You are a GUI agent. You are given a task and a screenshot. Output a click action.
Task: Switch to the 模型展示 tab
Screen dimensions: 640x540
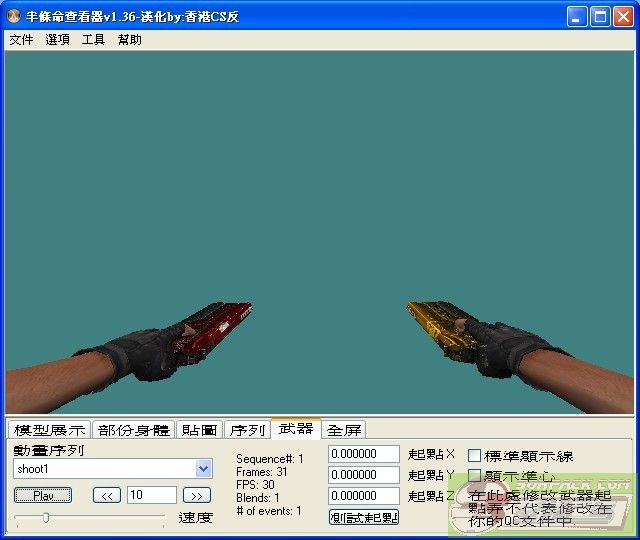click(x=49, y=430)
